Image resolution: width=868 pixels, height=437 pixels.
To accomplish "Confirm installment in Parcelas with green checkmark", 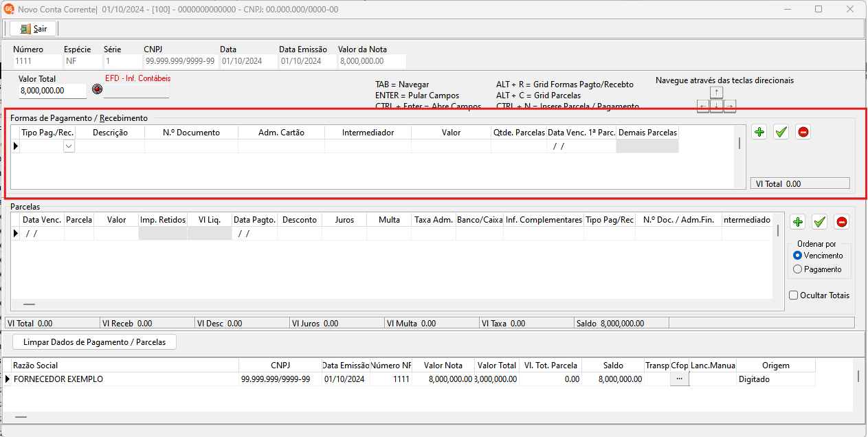I will pyautogui.click(x=819, y=221).
